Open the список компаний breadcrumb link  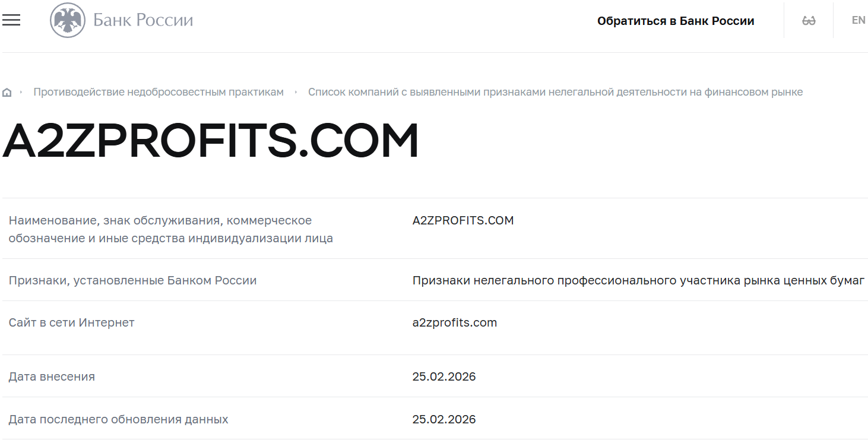[x=555, y=92]
